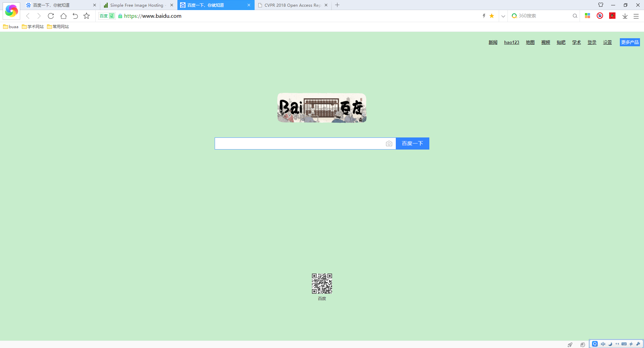Click the yellow bookmarked star in address bar
644x348 pixels.
492,16
